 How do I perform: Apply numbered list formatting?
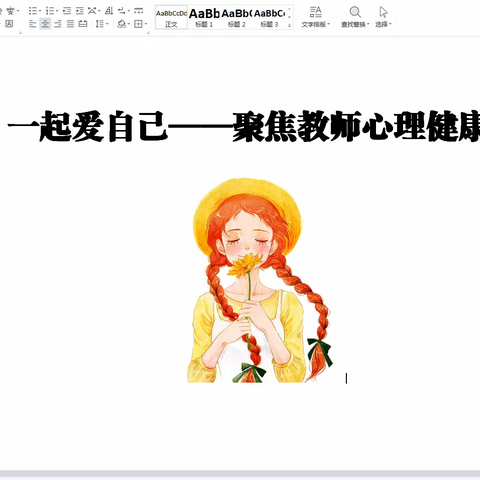50,11
